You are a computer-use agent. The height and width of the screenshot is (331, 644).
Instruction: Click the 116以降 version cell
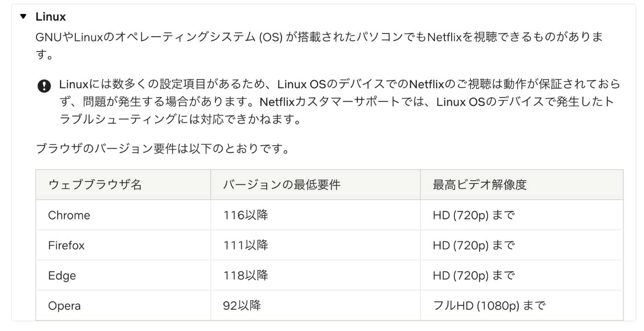click(246, 215)
